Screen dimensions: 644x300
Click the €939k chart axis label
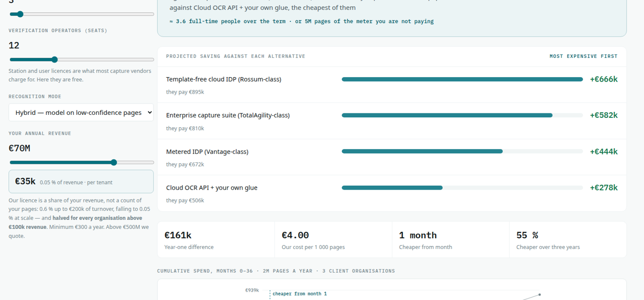coord(252,290)
